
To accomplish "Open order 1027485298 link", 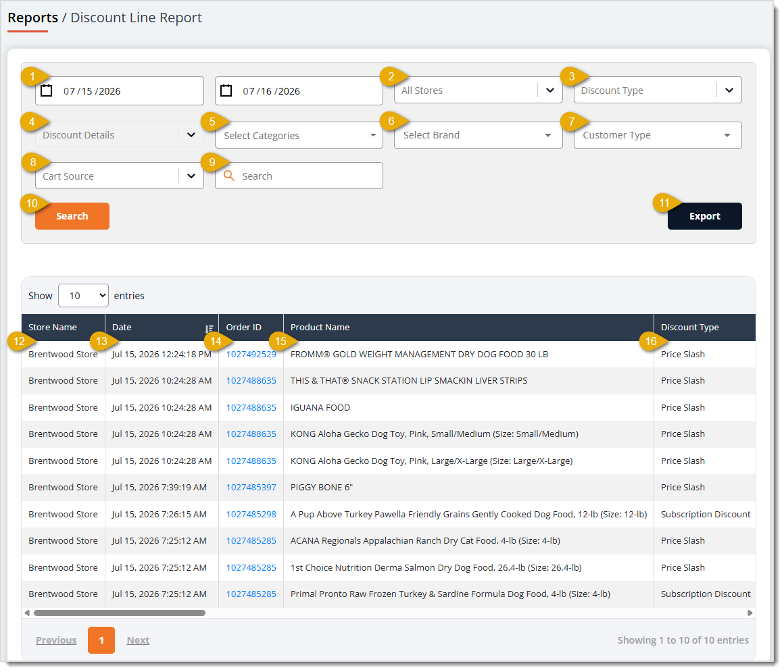I will click(251, 514).
